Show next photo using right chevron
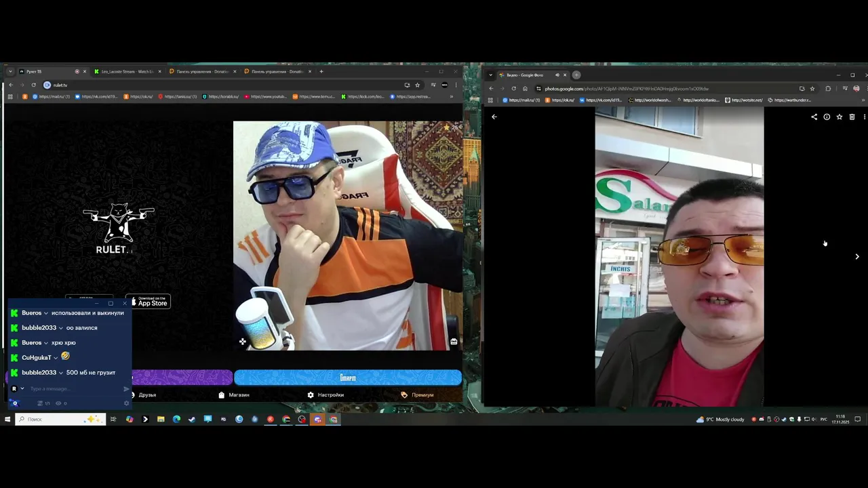This screenshot has width=868, height=488. [857, 256]
